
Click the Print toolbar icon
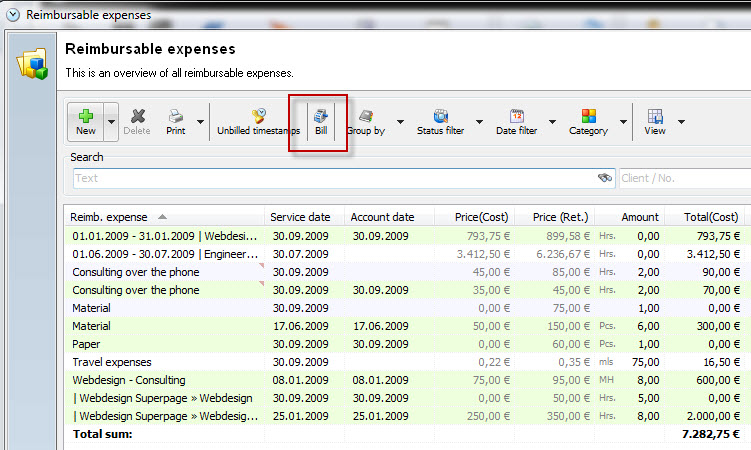click(175, 122)
